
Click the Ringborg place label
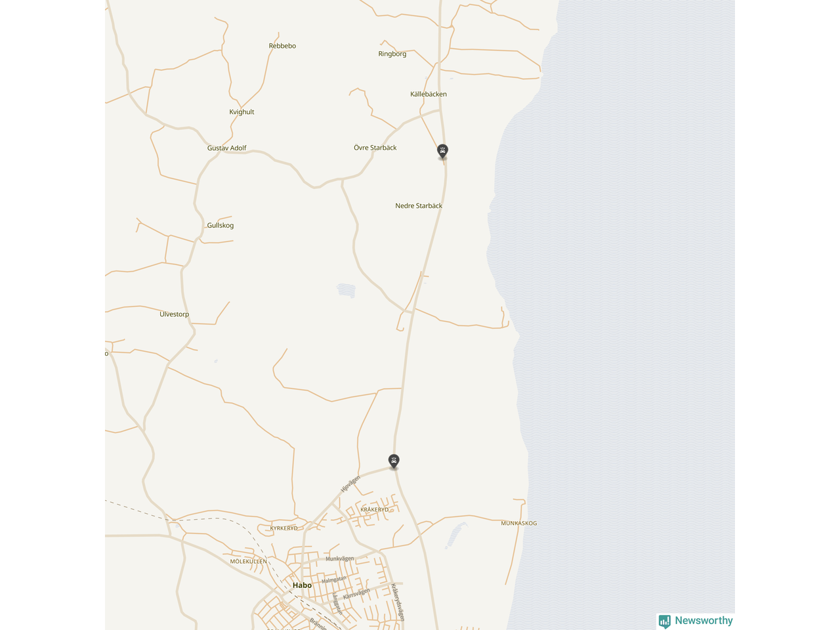coord(392,54)
